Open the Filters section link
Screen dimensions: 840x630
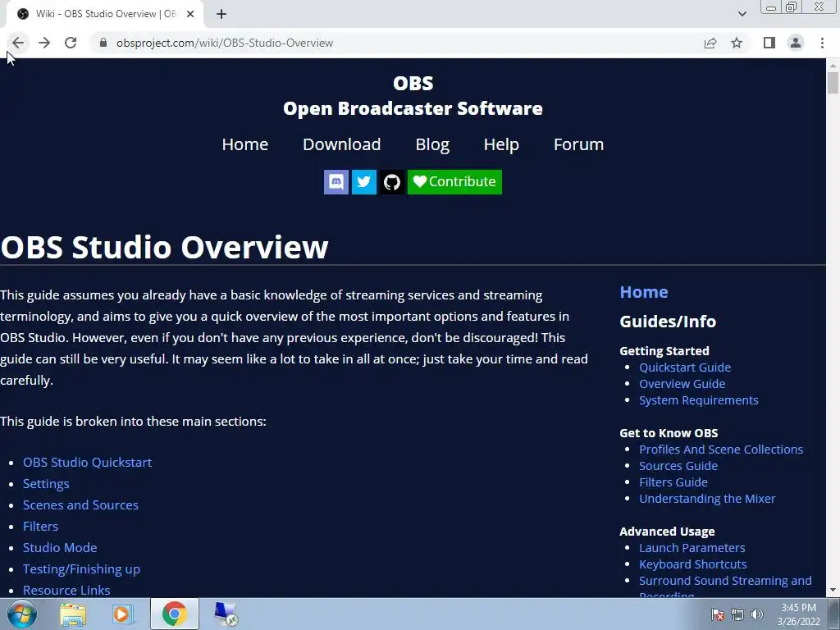[41, 527]
